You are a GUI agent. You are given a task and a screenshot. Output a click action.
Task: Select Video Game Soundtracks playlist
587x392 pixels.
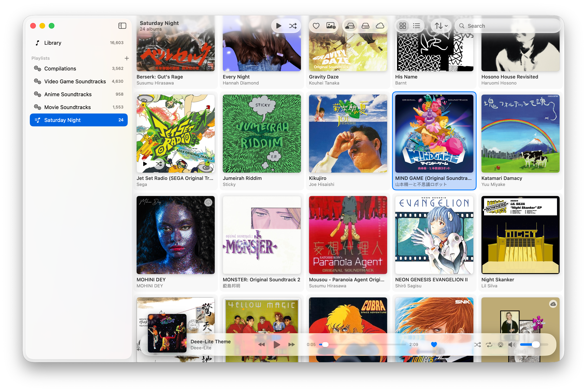79,81
